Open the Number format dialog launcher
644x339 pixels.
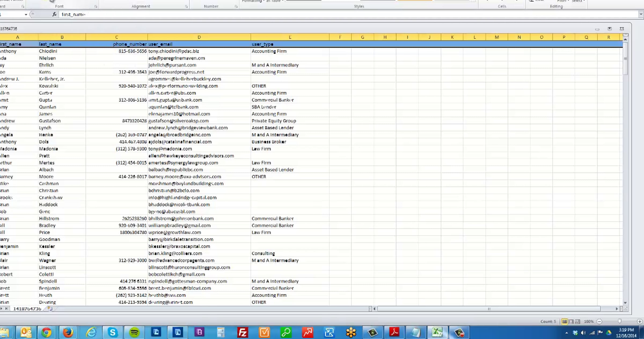click(236, 6)
